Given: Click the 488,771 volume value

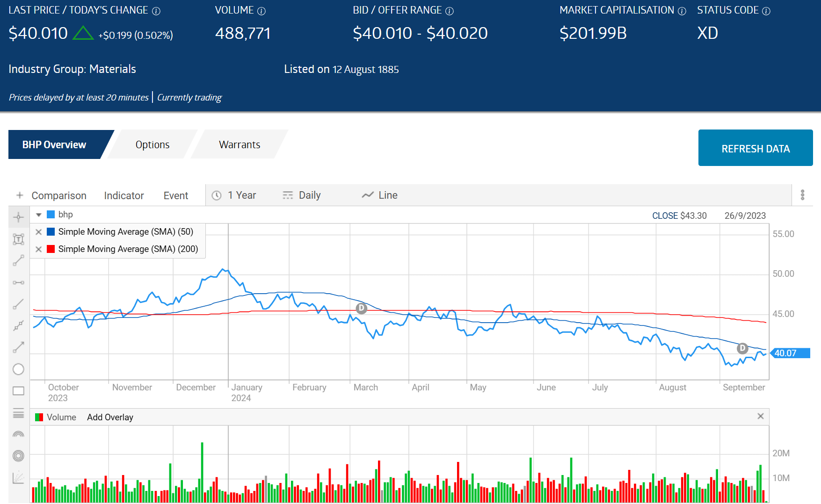Looking at the screenshot, I should pyautogui.click(x=243, y=33).
